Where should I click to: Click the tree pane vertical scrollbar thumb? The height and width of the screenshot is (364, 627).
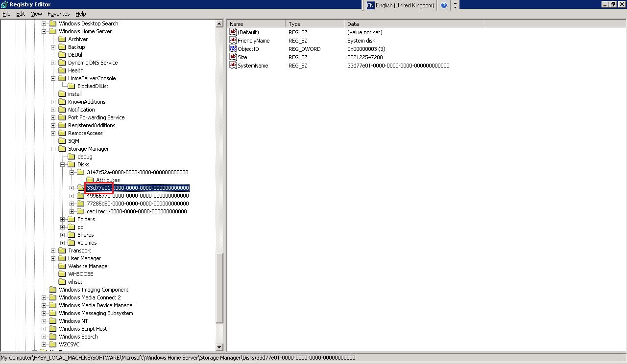(219, 288)
